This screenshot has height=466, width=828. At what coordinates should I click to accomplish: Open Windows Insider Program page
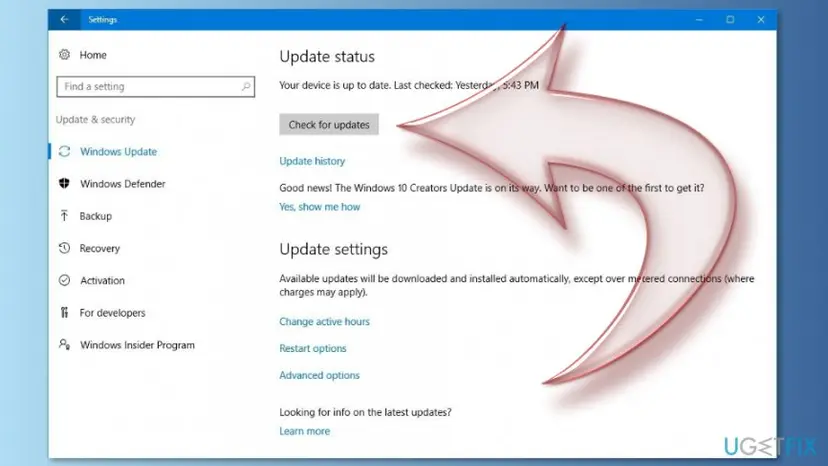[137, 345]
